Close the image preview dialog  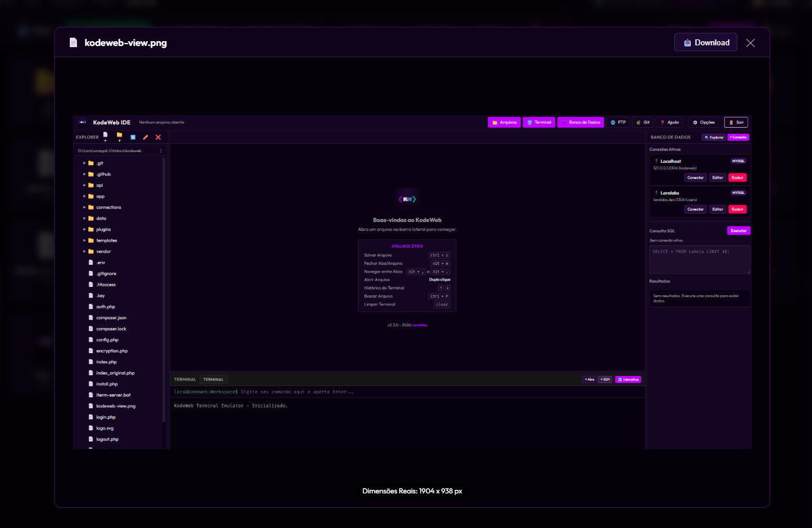tap(751, 43)
